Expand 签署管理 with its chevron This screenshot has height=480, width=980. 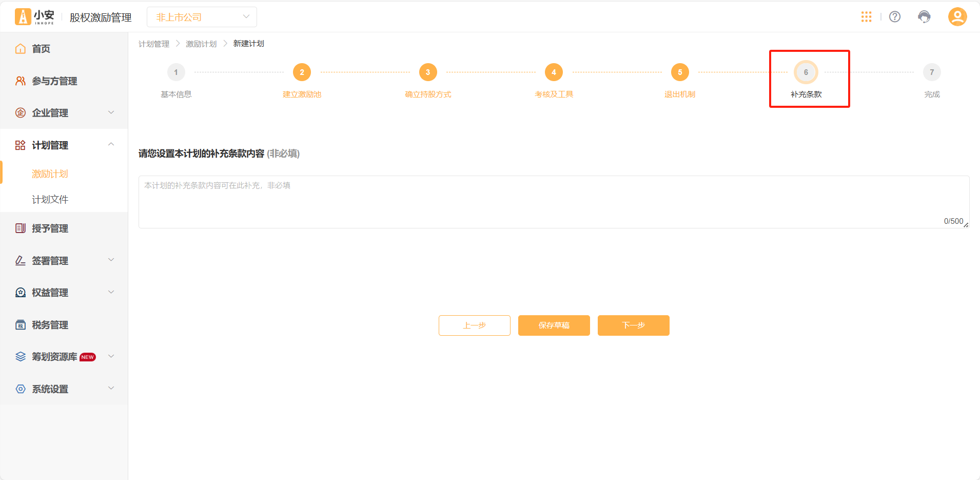click(111, 260)
